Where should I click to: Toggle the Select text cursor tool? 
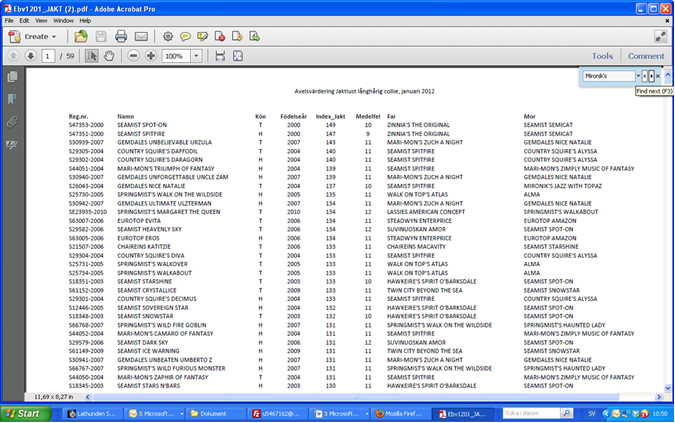coord(91,56)
